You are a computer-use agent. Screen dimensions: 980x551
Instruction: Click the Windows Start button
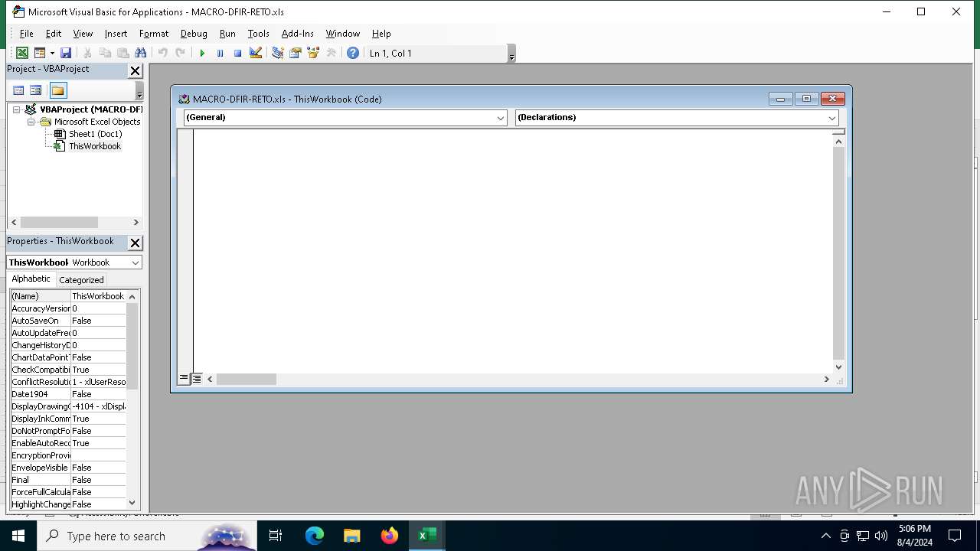(x=18, y=536)
